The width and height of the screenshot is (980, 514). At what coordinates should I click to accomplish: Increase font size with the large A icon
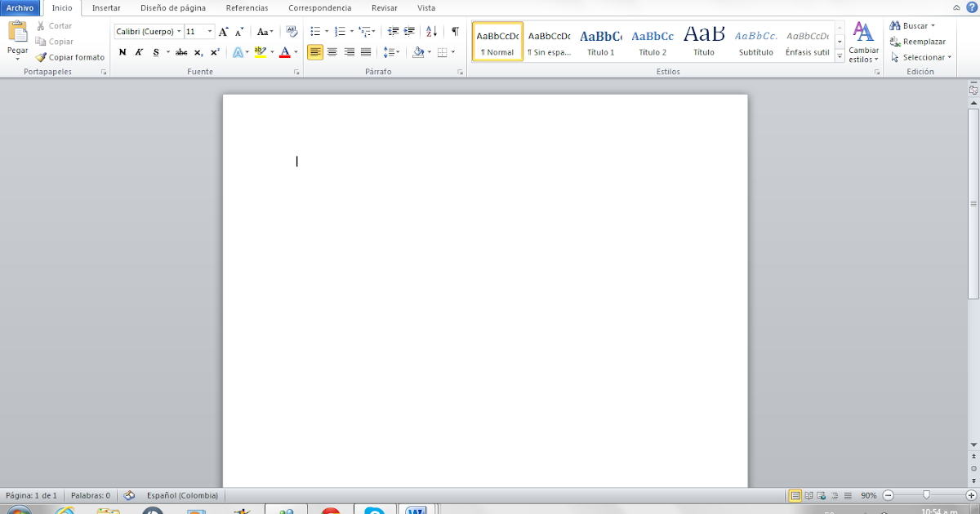tap(223, 32)
